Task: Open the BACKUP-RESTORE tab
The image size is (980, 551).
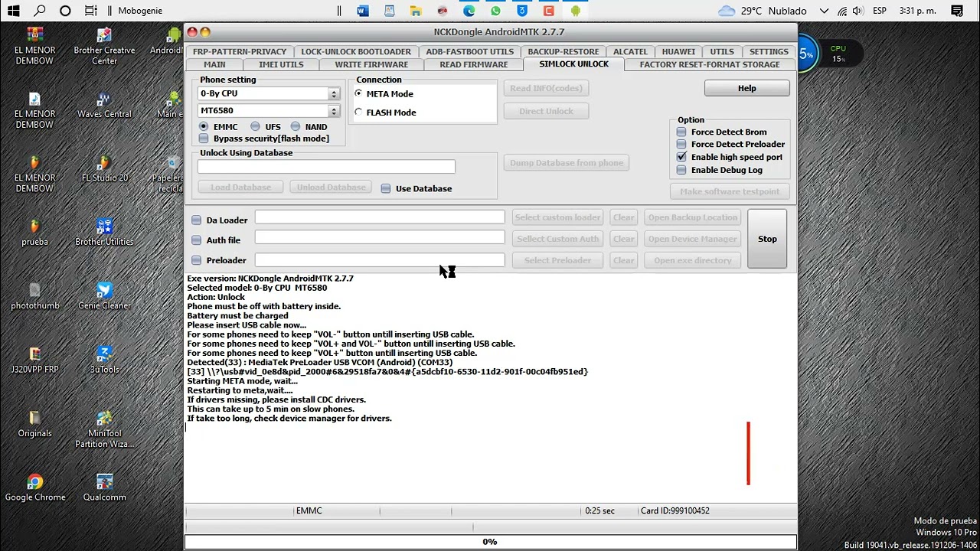Action: click(563, 51)
